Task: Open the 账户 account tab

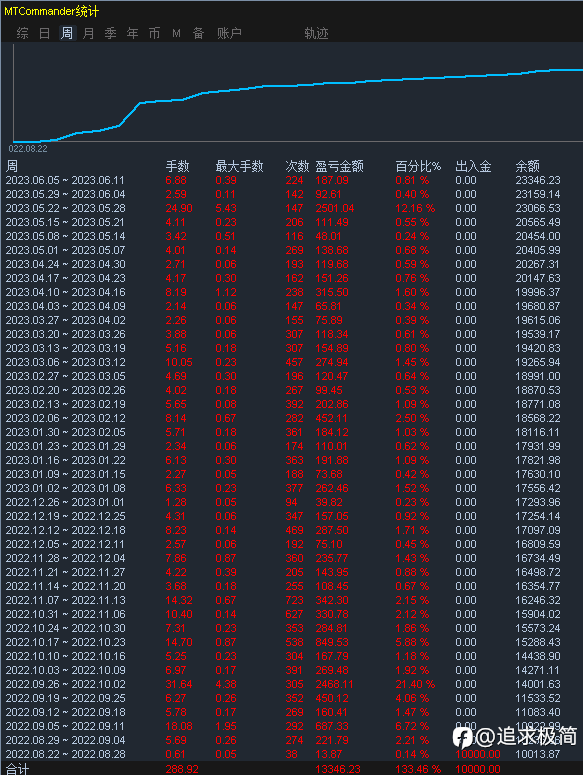Action: click(x=229, y=33)
